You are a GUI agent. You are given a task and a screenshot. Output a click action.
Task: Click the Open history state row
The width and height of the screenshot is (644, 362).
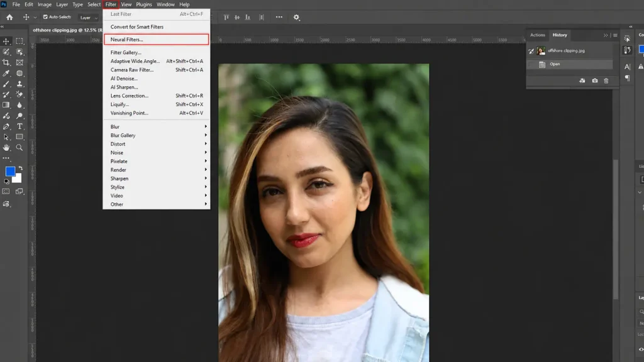(x=570, y=64)
